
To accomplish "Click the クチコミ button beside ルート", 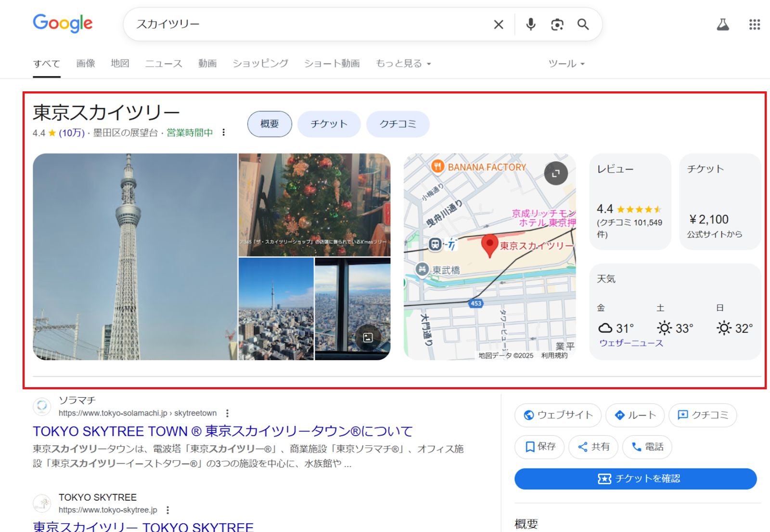I will pyautogui.click(x=703, y=415).
